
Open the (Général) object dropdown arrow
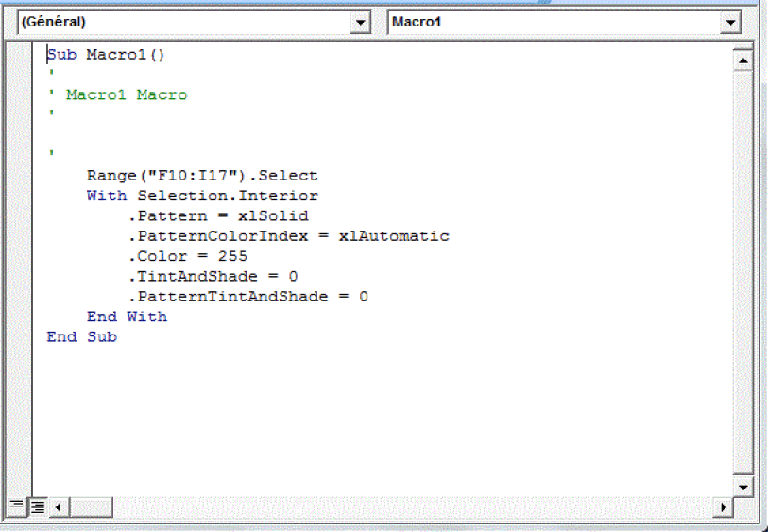click(361, 23)
